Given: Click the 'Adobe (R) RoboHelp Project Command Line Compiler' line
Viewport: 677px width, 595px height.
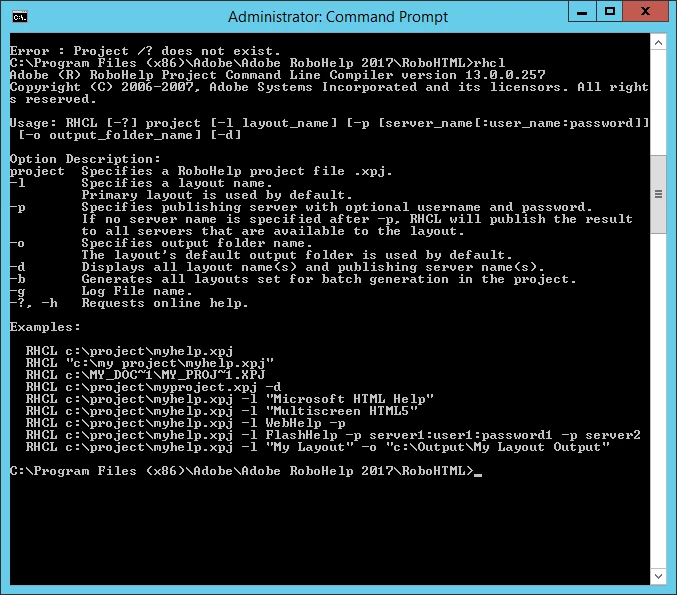Looking at the screenshot, I should point(278,75).
